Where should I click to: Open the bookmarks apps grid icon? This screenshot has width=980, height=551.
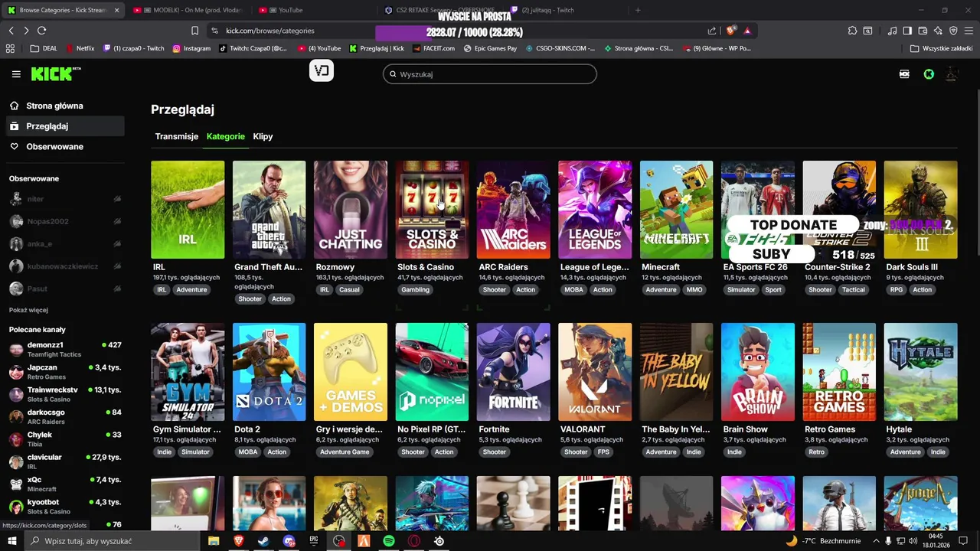coord(10,48)
